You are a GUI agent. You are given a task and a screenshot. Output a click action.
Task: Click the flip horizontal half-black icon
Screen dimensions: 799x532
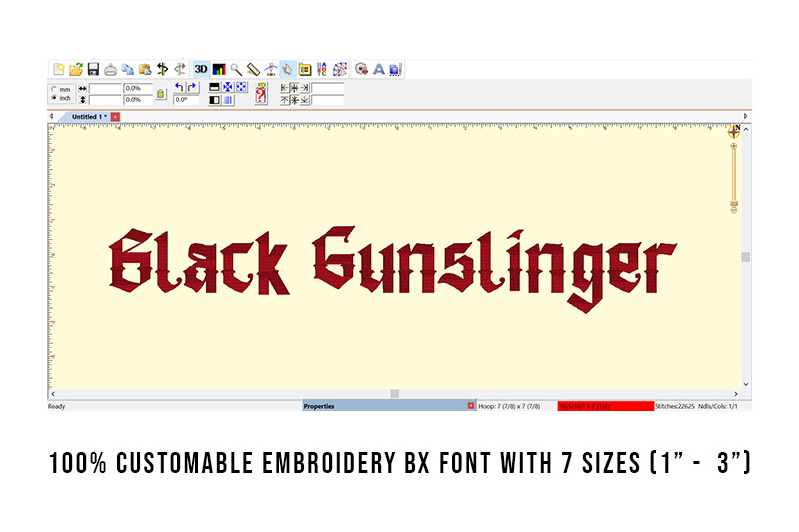click(214, 100)
